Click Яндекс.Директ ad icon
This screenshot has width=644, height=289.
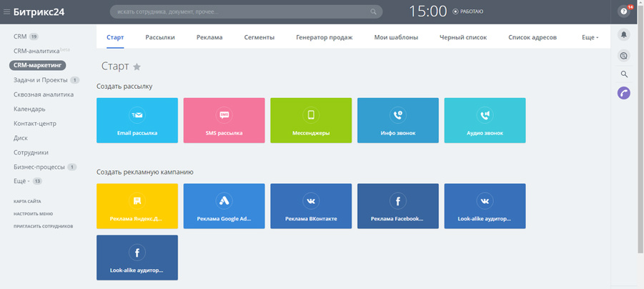pos(137,201)
